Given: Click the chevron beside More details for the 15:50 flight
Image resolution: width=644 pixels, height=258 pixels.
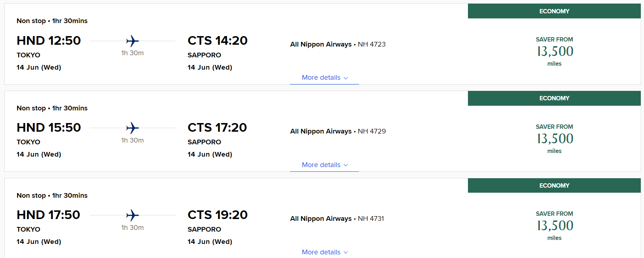Looking at the screenshot, I should click(x=346, y=165).
